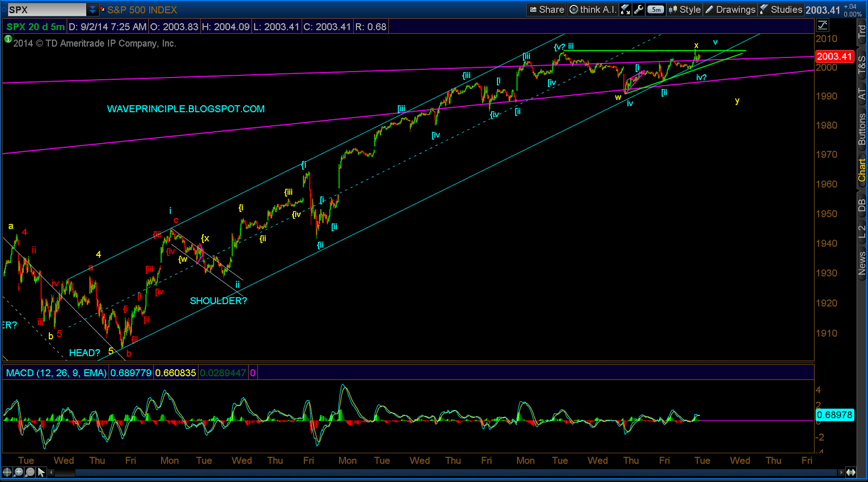Image resolution: width=868 pixels, height=482 pixels.
Task: Click the MACD average value 0.660835
Action: click(x=176, y=373)
